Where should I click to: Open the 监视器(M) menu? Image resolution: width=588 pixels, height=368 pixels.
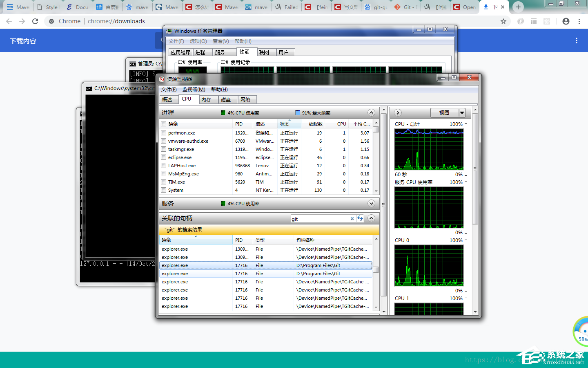coord(194,90)
